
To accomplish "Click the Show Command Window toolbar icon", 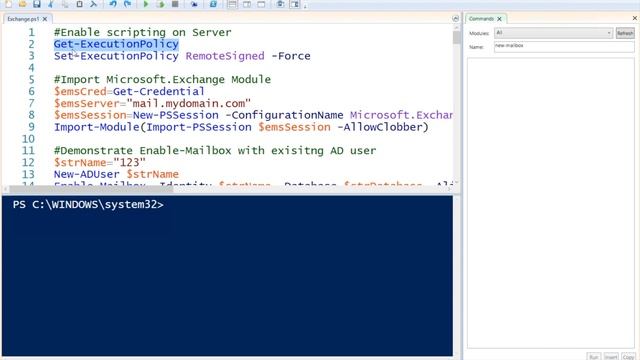I will click(280, 4).
